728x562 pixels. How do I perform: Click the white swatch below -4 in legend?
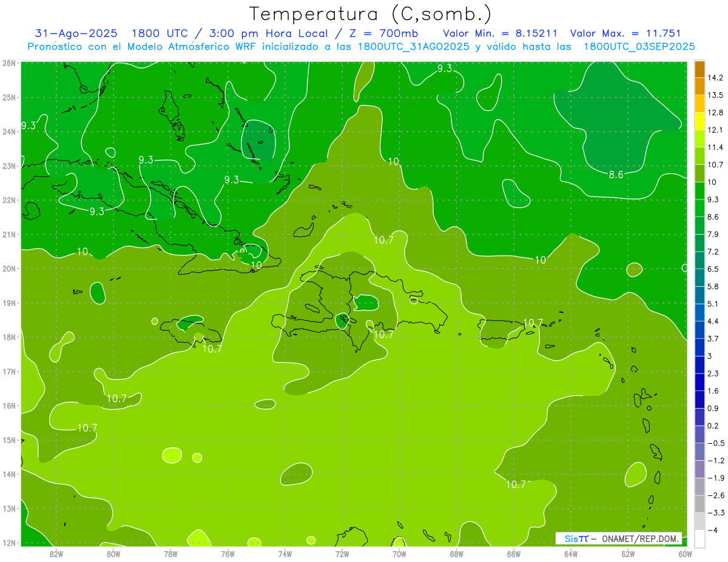click(699, 538)
